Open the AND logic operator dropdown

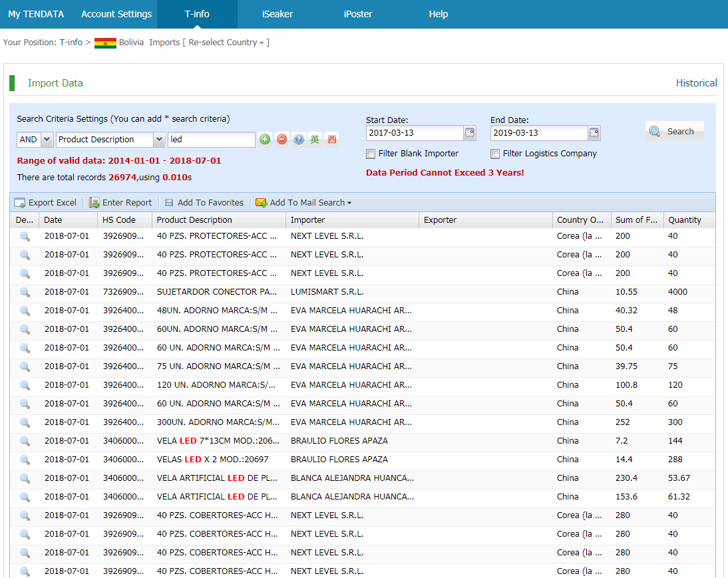[47, 140]
